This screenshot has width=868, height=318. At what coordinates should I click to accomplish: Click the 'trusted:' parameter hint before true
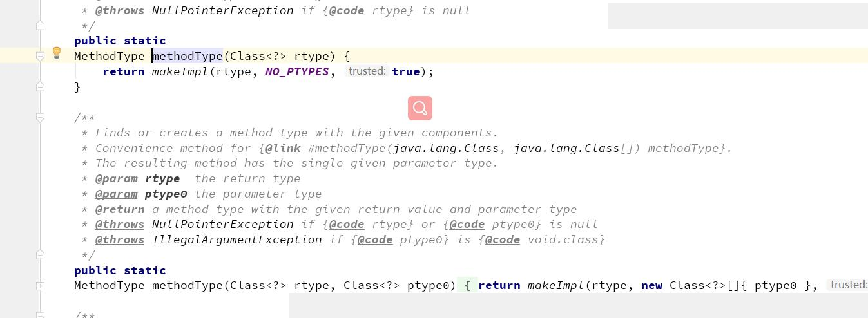point(367,71)
